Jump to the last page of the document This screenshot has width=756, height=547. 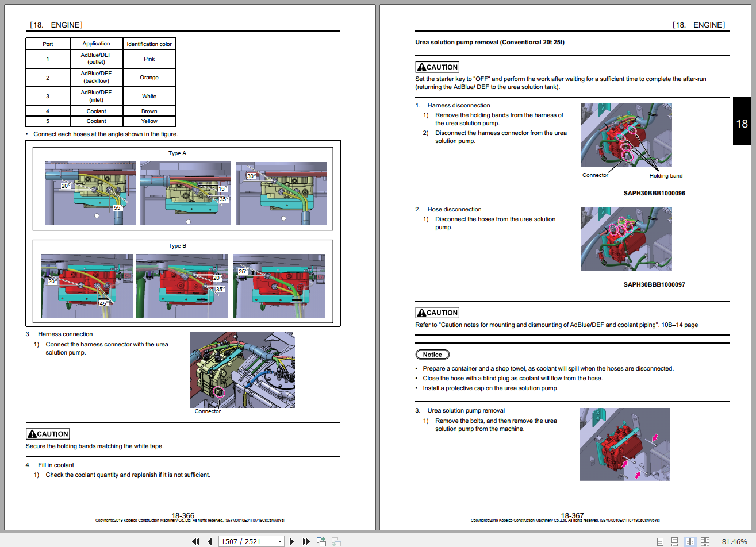coord(306,541)
